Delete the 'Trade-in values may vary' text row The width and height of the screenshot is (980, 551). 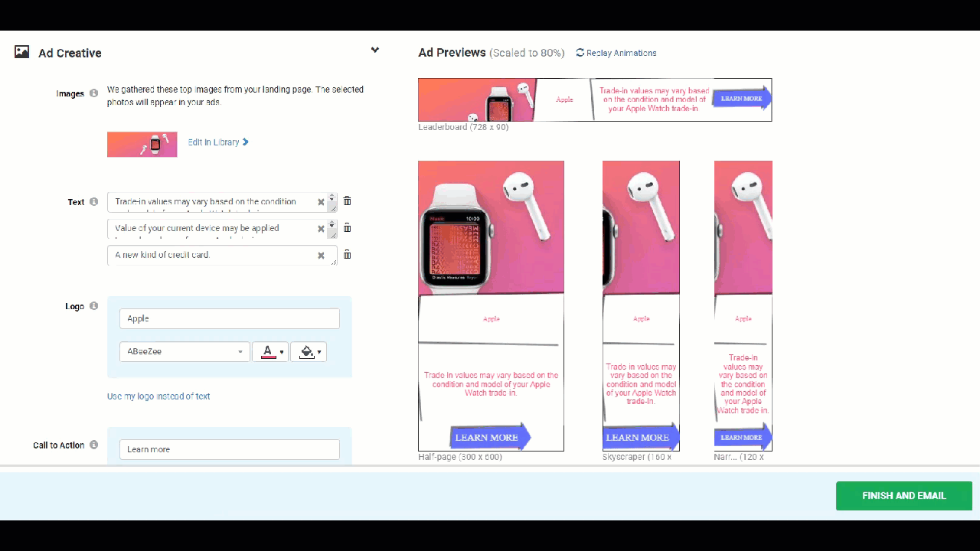(x=347, y=201)
